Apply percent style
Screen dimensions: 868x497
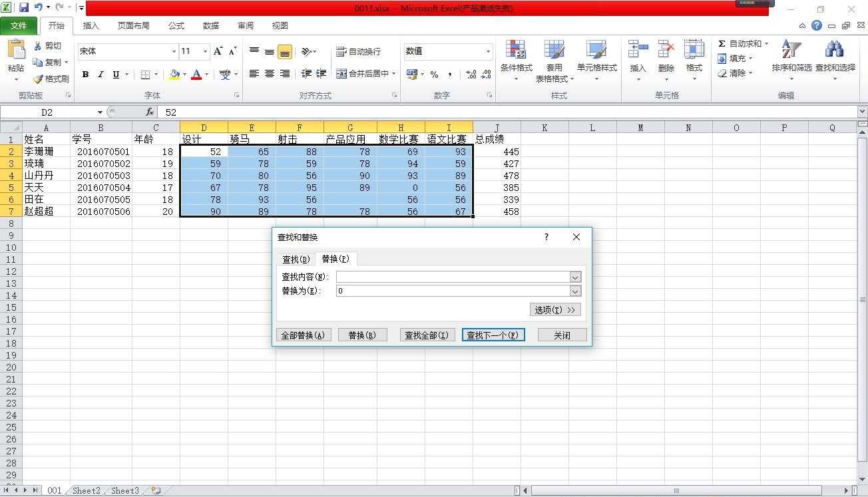click(x=435, y=75)
